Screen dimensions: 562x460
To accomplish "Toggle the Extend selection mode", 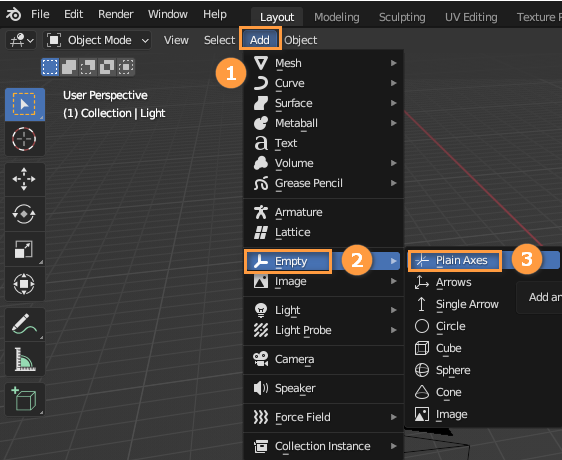I will (x=69, y=67).
